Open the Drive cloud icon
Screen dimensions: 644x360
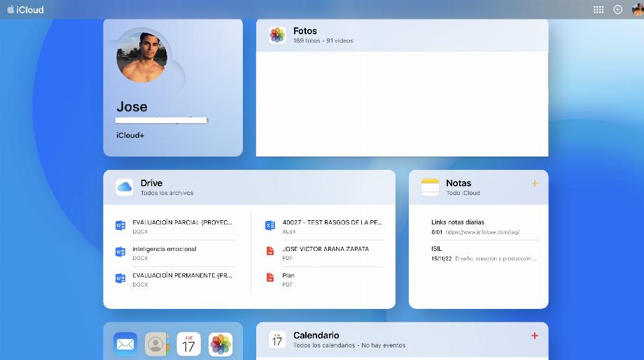click(x=125, y=187)
